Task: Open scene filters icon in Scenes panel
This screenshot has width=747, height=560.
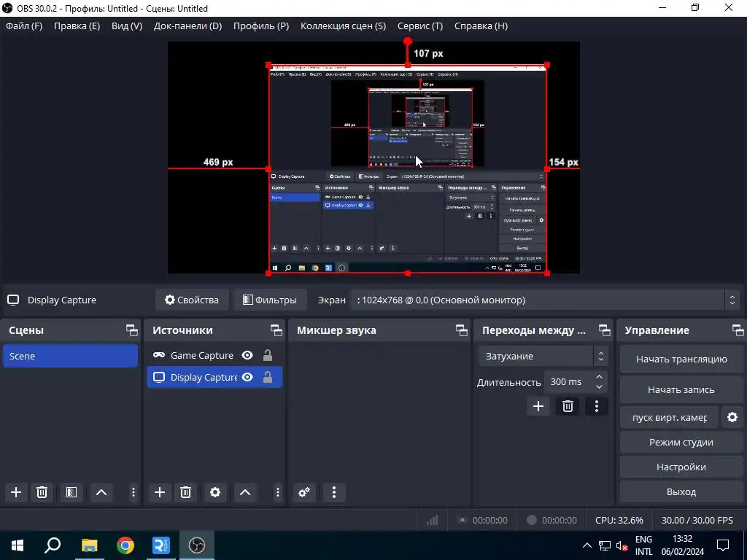Action: [x=71, y=492]
